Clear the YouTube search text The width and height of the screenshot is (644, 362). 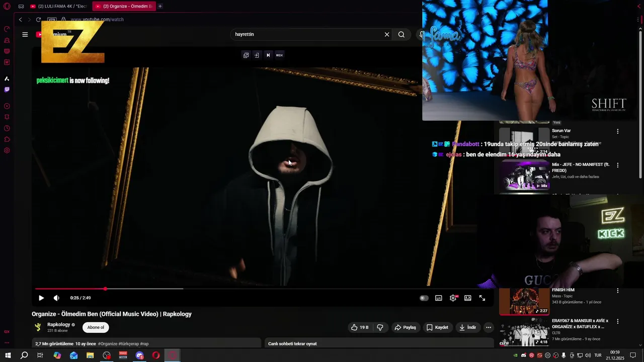click(387, 35)
